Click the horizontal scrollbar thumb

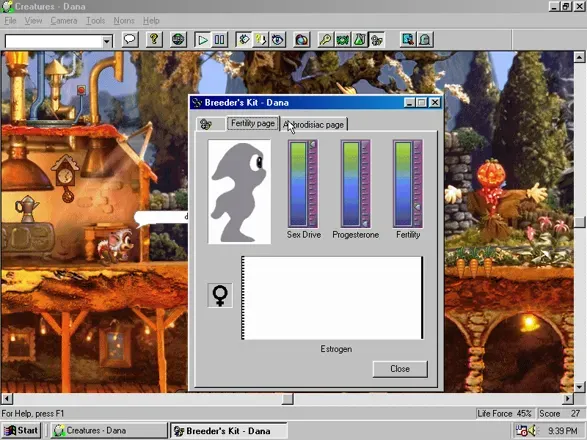(x=288, y=398)
